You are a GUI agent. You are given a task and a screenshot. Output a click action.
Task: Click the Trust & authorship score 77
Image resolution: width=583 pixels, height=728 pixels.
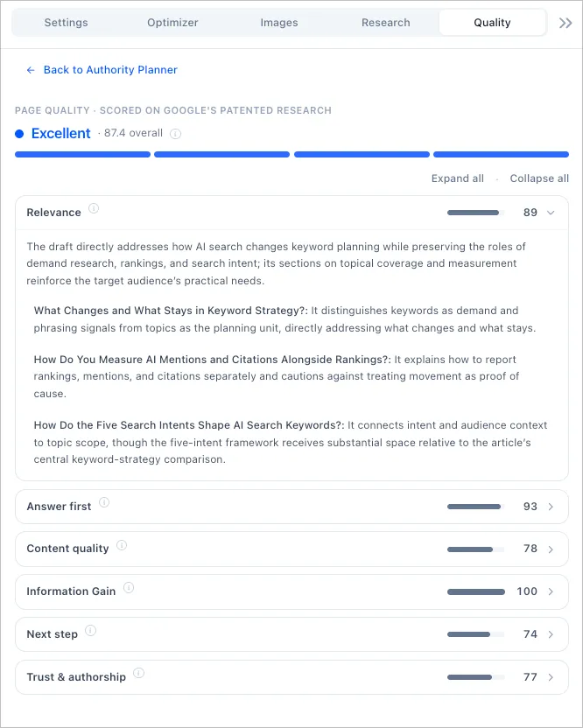pos(530,677)
